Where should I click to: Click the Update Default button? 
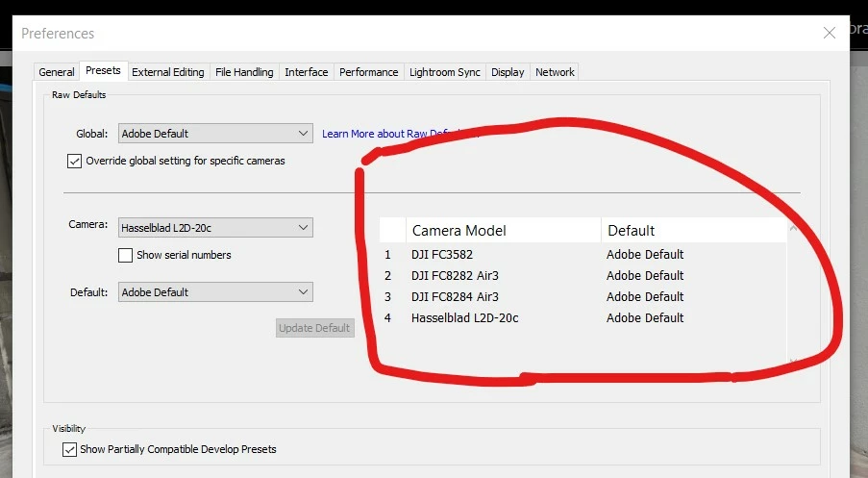click(315, 328)
